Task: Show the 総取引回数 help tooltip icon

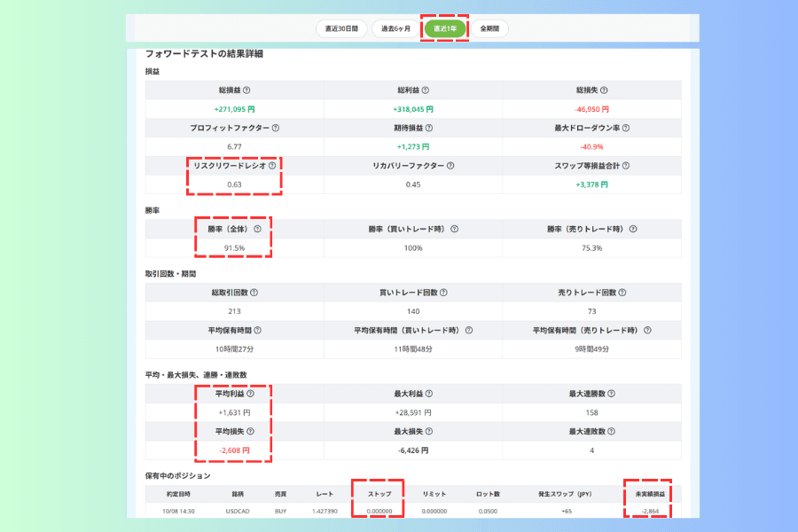Action: point(254,293)
